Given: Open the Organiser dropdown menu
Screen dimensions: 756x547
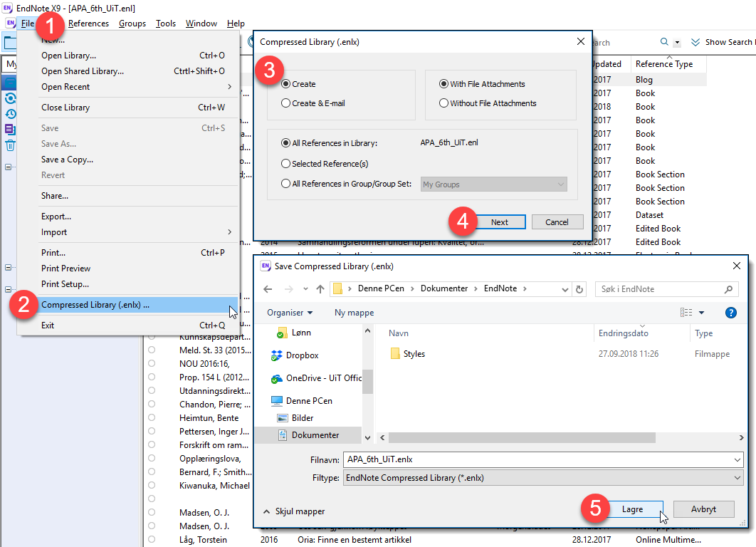Looking at the screenshot, I should click(290, 313).
